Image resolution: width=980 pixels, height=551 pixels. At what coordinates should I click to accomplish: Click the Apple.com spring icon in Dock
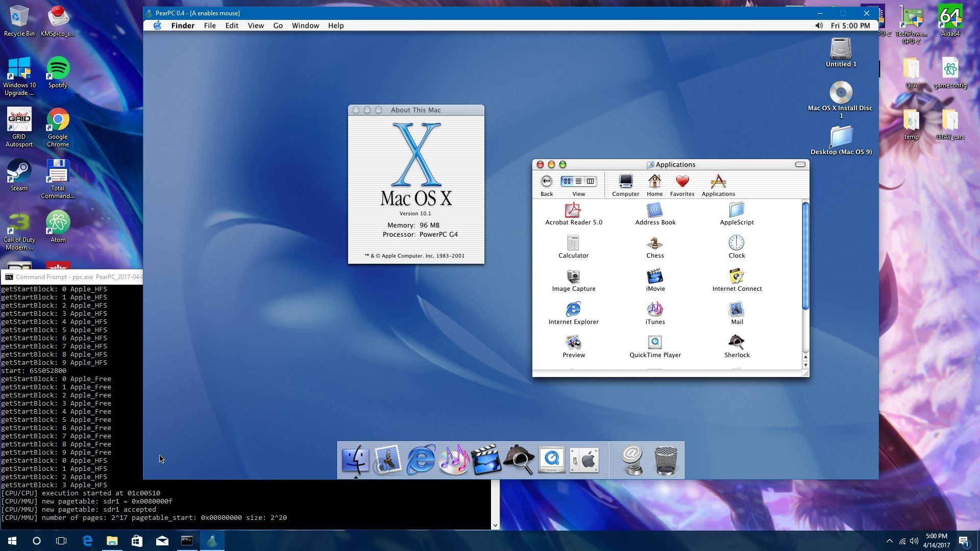(x=632, y=460)
